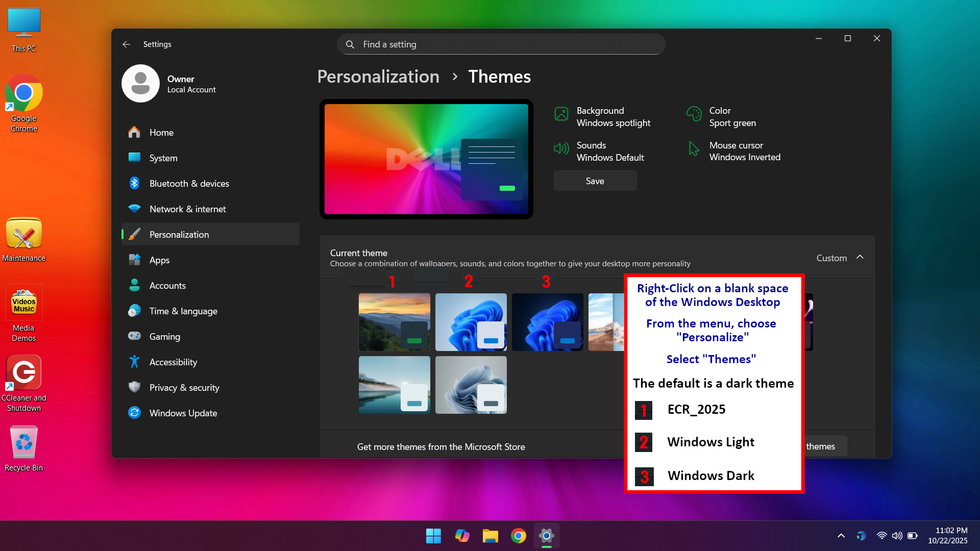Choose the ECR_2025 landscape theme

click(394, 322)
